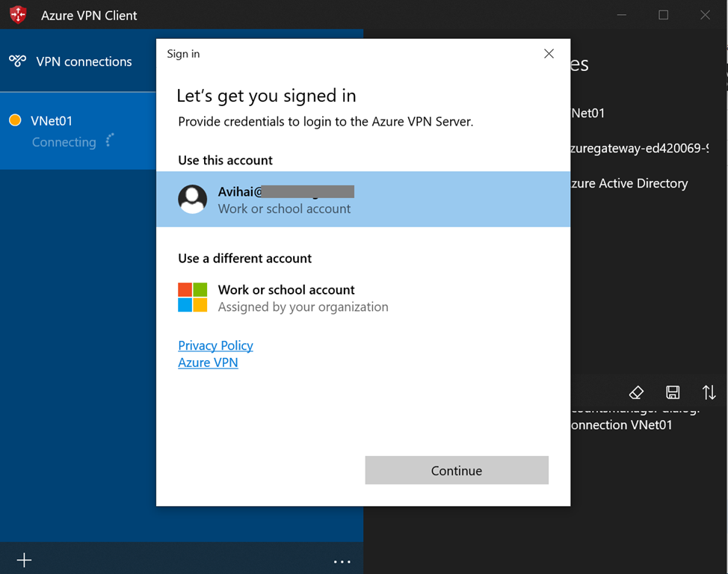Add a new VPN connection with plus
The image size is (728, 574).
[x=24, y=560]
